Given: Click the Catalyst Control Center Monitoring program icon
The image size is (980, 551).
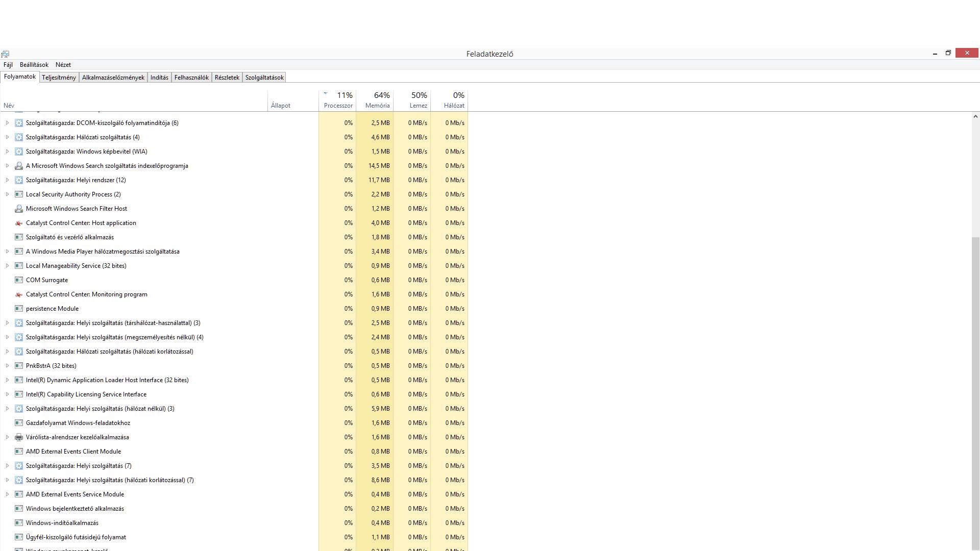Looking at the screenshot, I should click(19, 294).
